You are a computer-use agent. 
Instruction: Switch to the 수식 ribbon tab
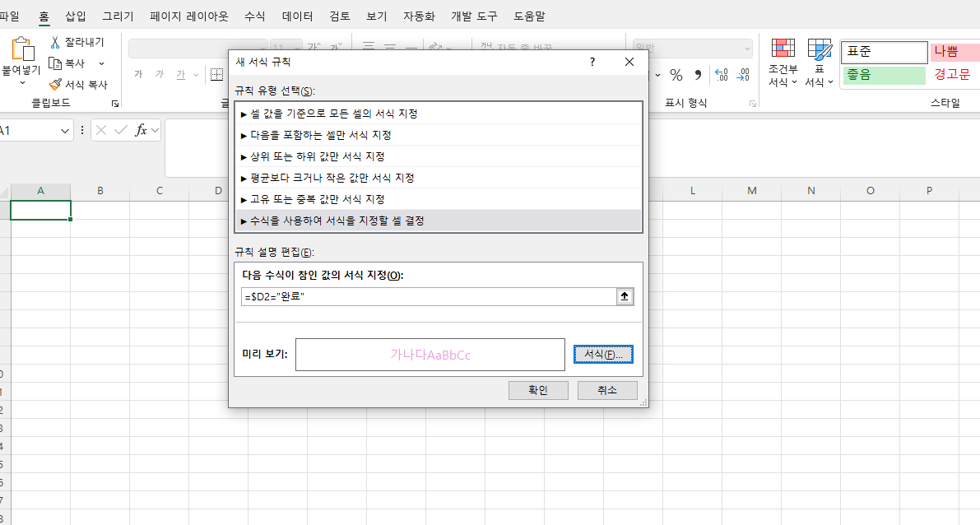pyautogui.click(x=254, y=16)
